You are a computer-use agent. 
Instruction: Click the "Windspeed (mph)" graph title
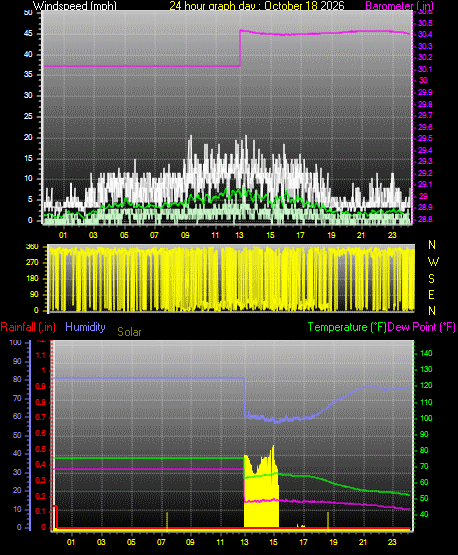[x=75, y=6]
